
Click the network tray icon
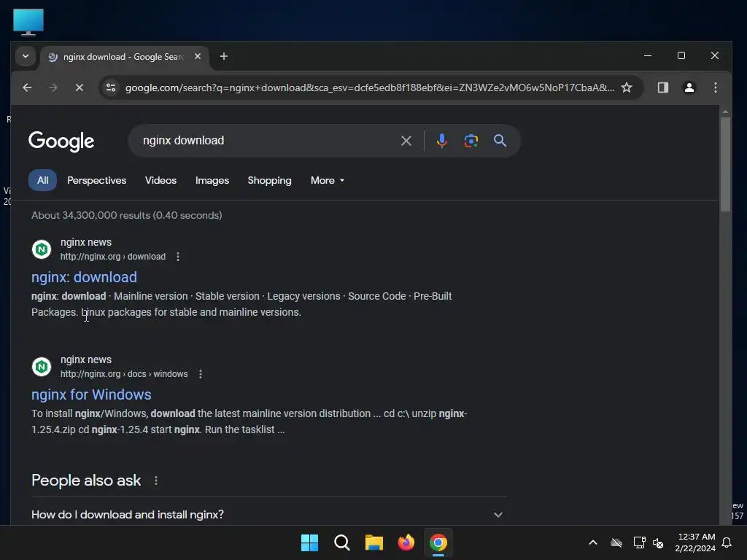[639, 542]
